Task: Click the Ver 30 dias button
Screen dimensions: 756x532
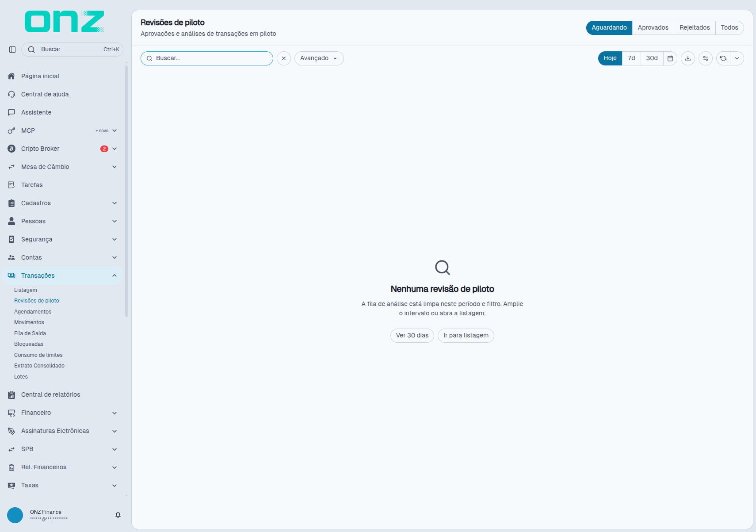Action: [412, 336]
